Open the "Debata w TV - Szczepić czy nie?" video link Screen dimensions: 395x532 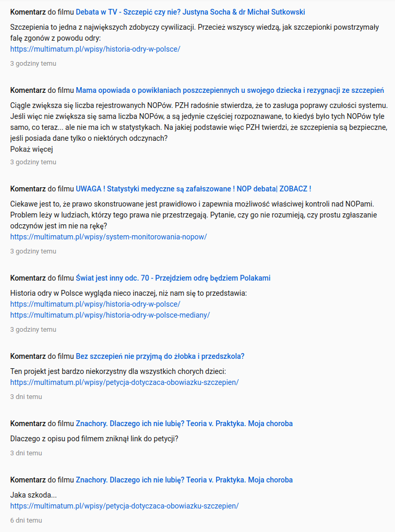pyautogui.click(x=190, y=12)
